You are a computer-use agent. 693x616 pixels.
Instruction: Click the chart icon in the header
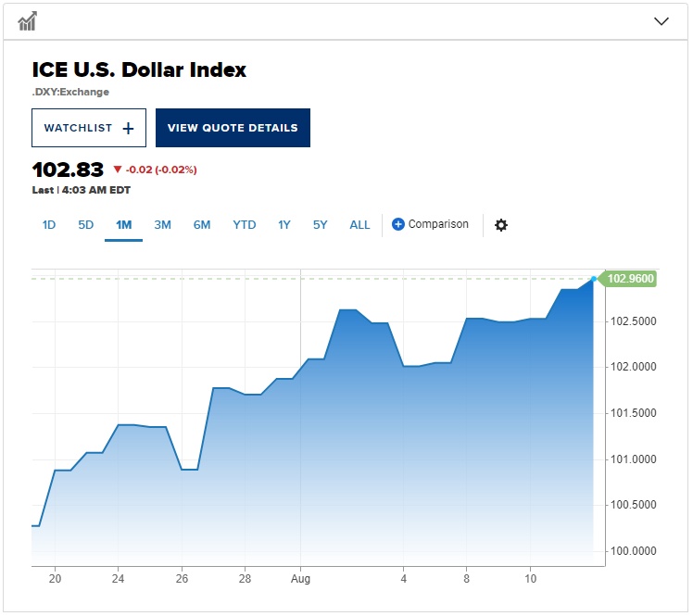pos(28,21)
